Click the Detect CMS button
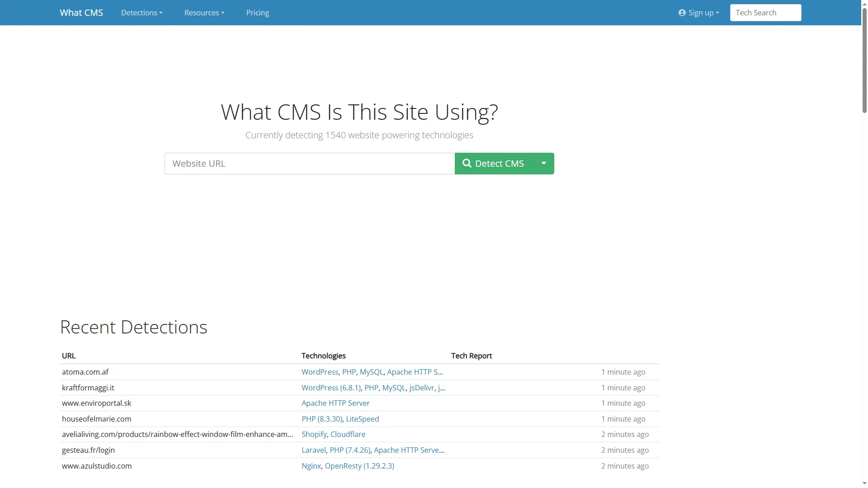The width and height of the screenshot is (868, 488). 494,164
